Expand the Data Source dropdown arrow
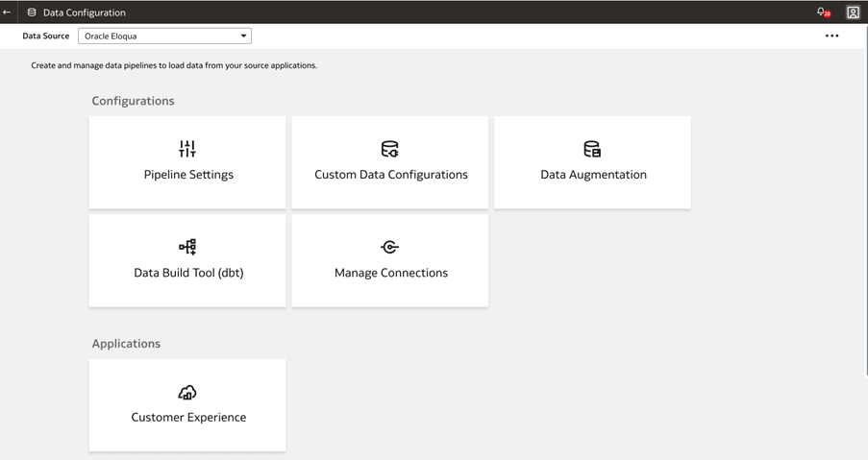This screenshot has height=460, width=868. (x=243, y=36)
